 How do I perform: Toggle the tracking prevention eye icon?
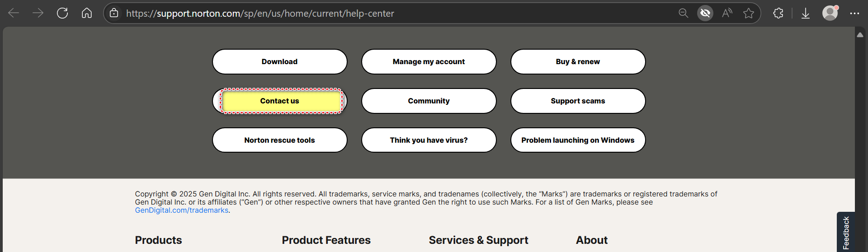pyautogui.click(x=705, y=13)
